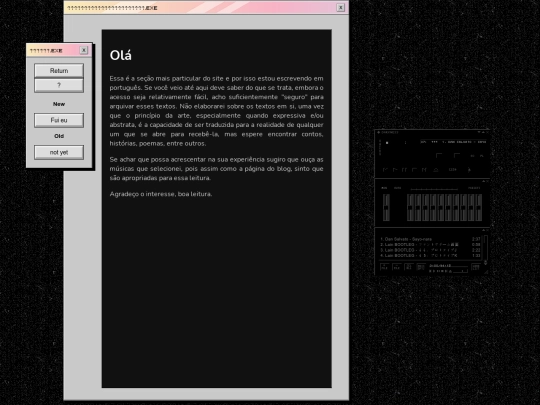The height and width of the screenshot is (405, 540).
Task: Click the first equalizer band slider
Action: coord(410,207)
